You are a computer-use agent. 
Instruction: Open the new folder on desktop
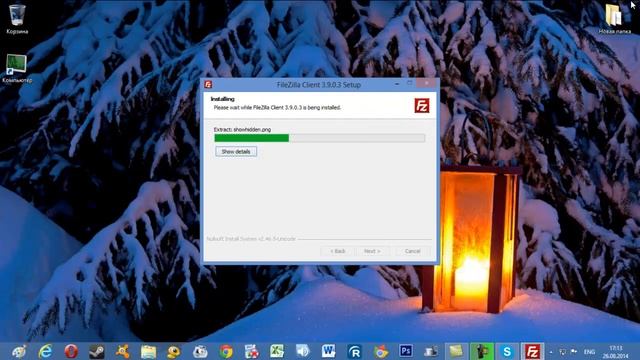[614, 19]
